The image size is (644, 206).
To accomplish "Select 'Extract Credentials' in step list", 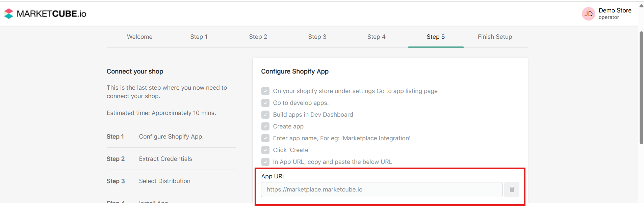I will click(165, 159).
